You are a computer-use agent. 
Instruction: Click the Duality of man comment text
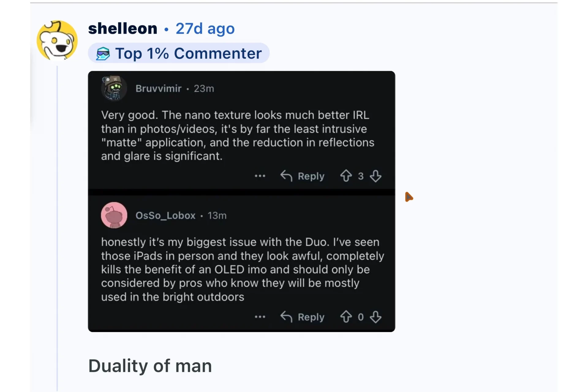pyautogui.click(x=150, y=366)
